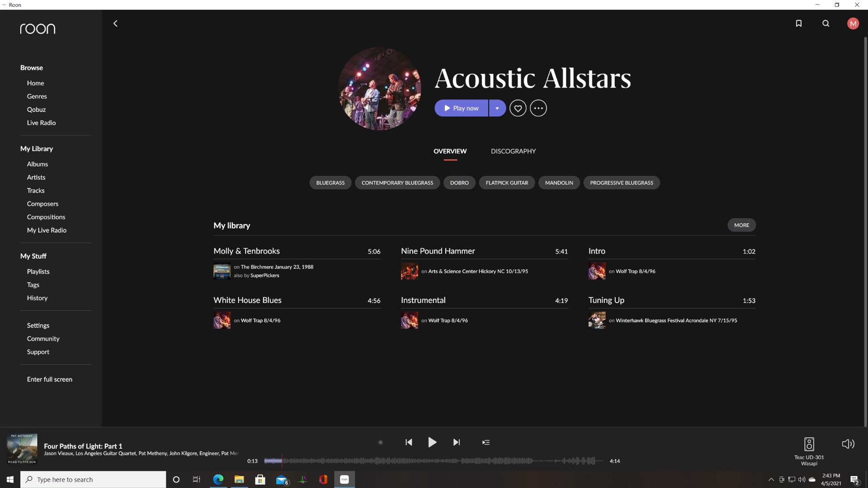Toggle the Roon Radio dot indicator
Image resolution: width=868 pixels, height=488 pixels.
pyautogui.click(x=380, y=442)
